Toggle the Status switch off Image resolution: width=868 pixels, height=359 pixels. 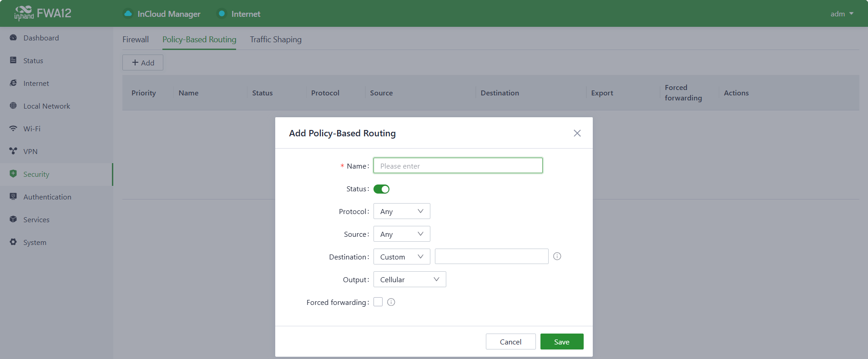tap(381, 189)
